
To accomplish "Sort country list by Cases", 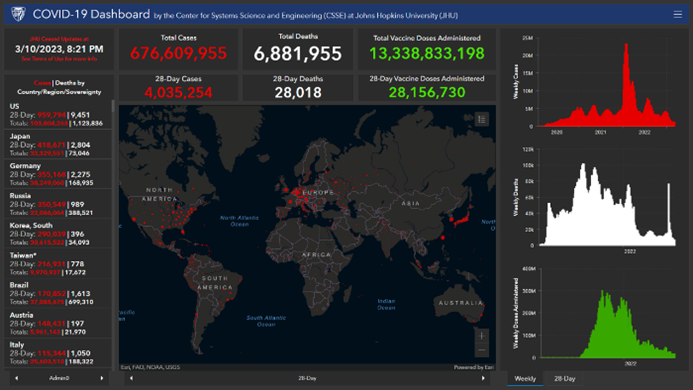I will [x=42, y=83].
